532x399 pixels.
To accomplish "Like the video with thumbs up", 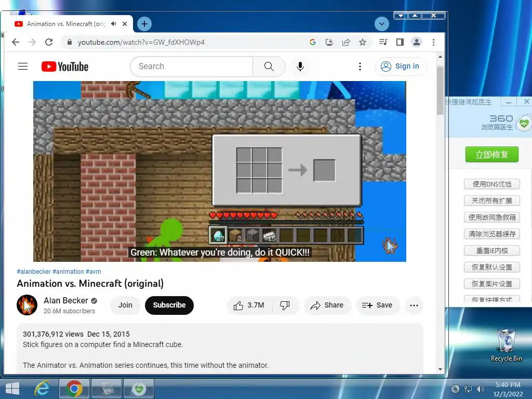I will [x=249, y=305].
